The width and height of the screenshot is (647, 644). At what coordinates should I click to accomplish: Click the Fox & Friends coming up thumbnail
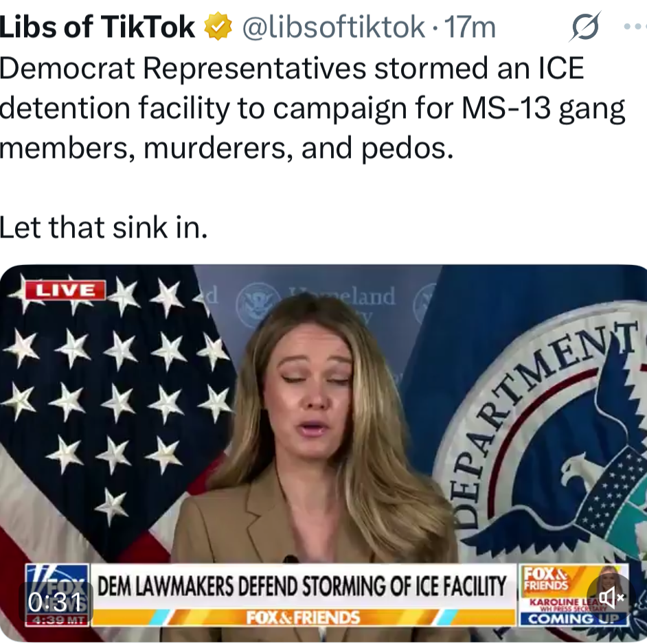pos(574,595)
